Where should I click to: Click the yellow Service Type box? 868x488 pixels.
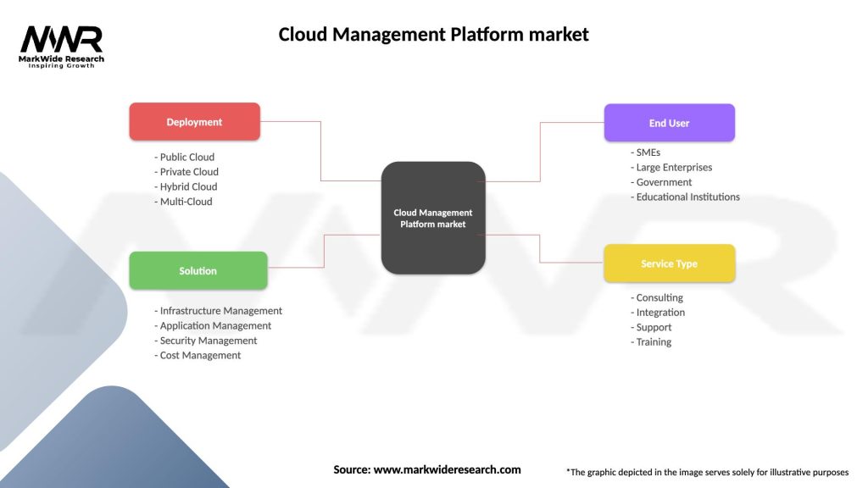[669, 263]
